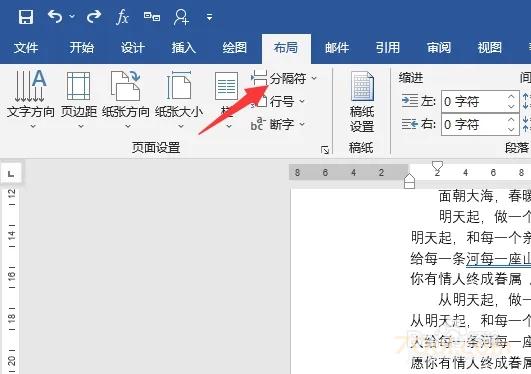Click the 稿纸 group label
This screenshot has width=531, height=374.
pos(361,148)
